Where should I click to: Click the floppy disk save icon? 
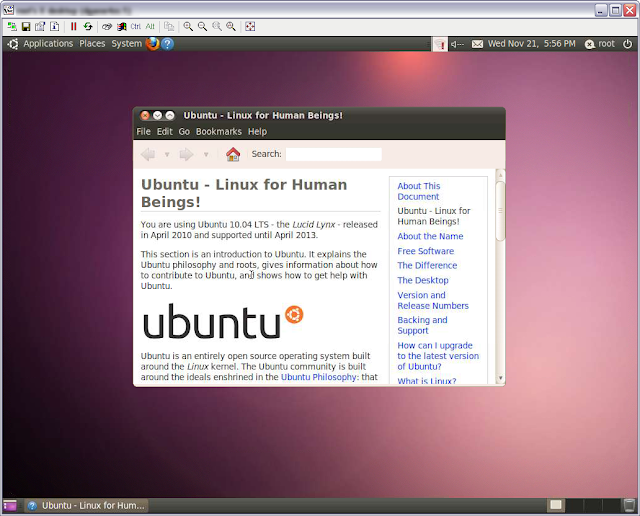pyautogui.click(x=26, y=27)
